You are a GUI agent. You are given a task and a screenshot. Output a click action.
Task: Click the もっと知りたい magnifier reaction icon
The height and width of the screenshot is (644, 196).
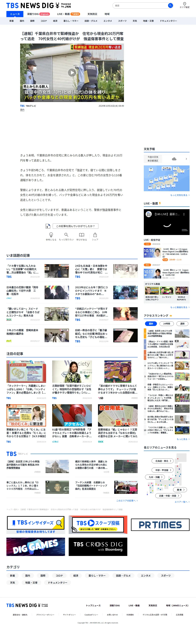click(x=66, y=235)
